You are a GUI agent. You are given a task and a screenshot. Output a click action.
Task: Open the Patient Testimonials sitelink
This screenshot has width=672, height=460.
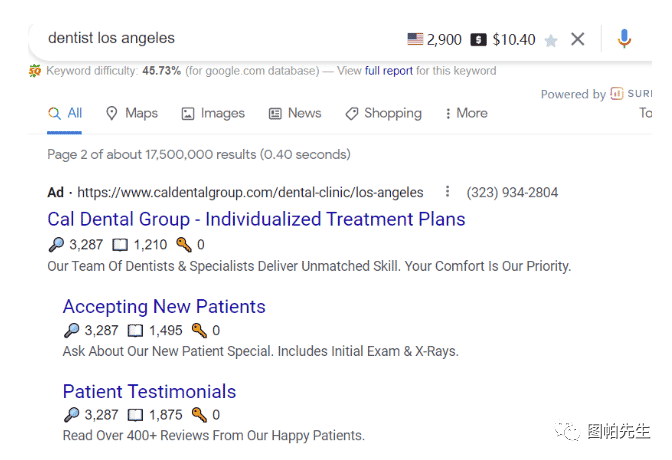click(150, 391)
